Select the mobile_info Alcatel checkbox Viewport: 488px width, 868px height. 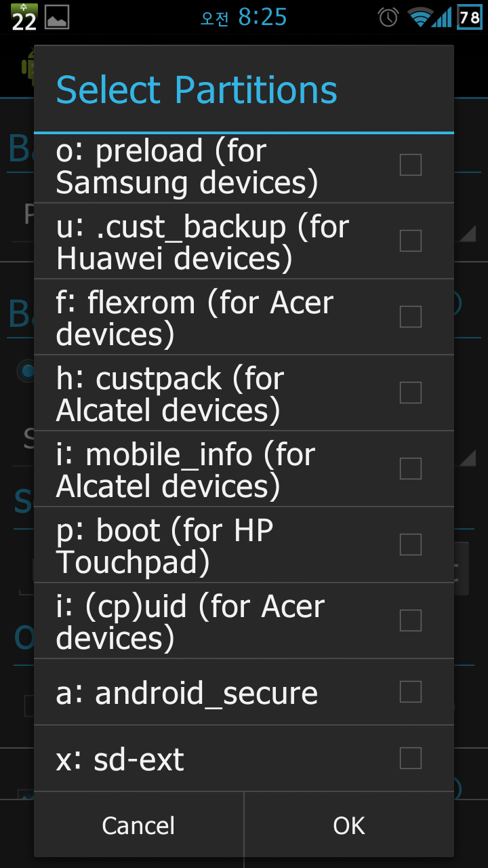411,469
